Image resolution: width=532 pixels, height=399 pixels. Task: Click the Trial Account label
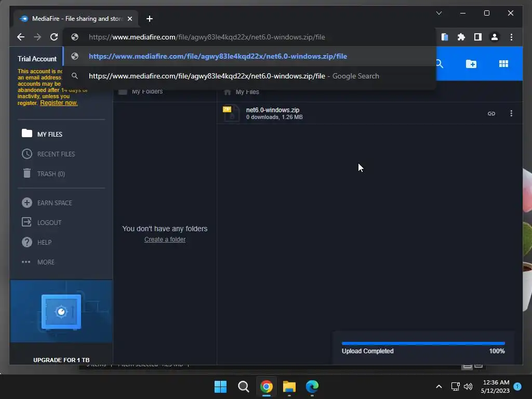pyautogui.click(x=37, y=59)
